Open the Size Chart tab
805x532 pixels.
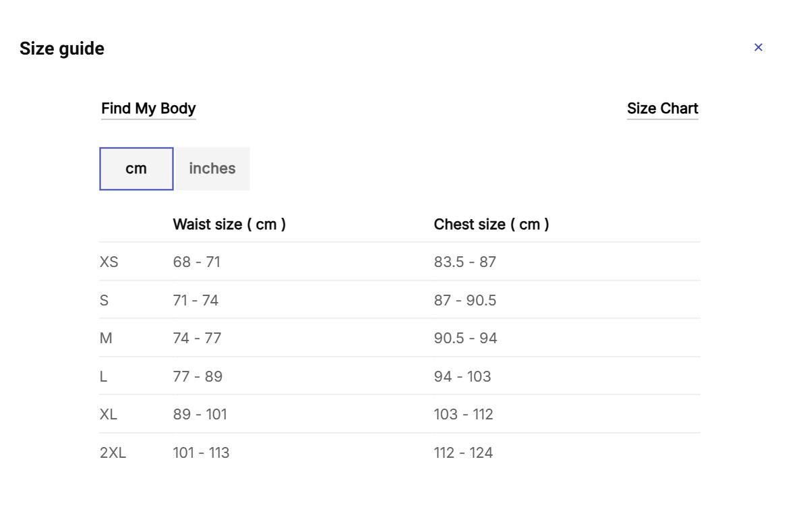pos(662,109)
